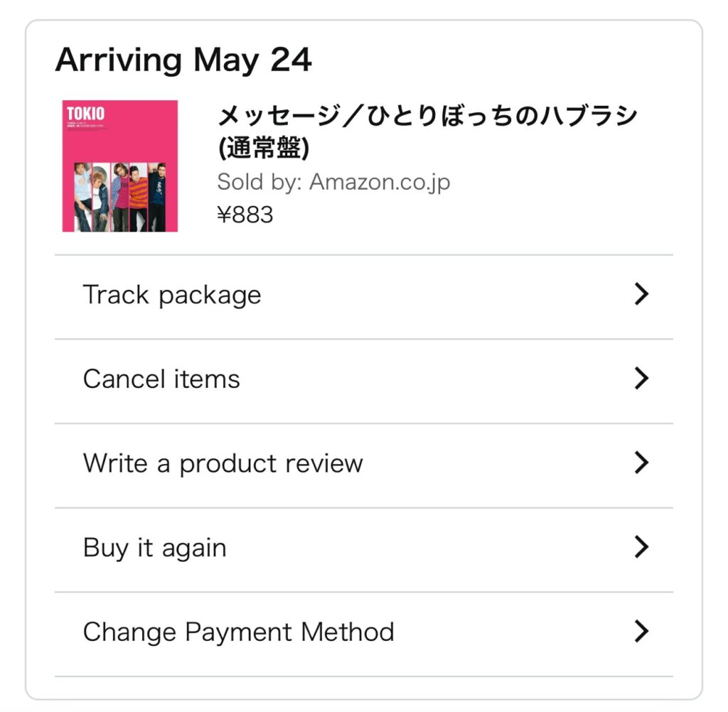Select the chevron for Write a product review

click(641, 463)
